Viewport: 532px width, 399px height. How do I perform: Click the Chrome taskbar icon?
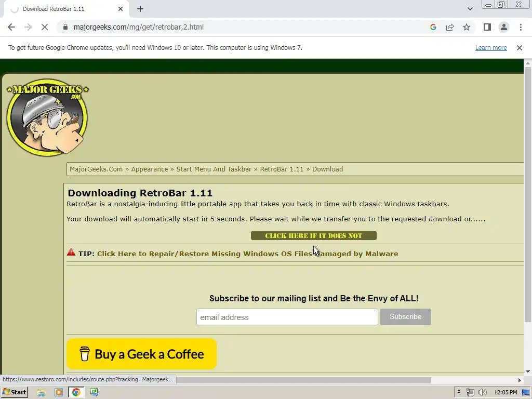pos(76,393)
